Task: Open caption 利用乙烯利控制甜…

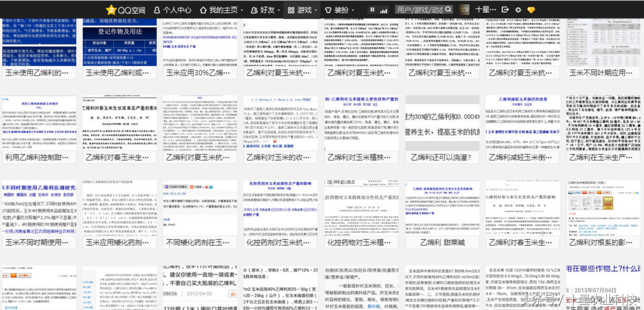Action: click(x=36, y=157)
